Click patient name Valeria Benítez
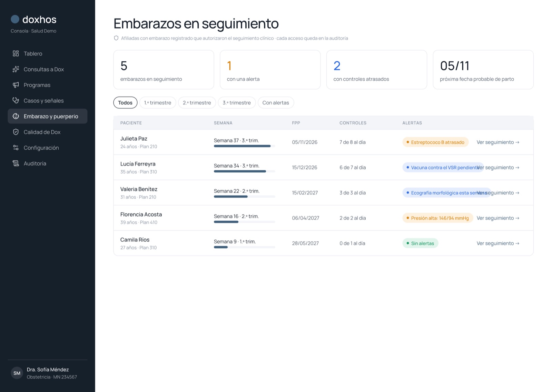This screenshot has width=552, height=392. [139, 189]
